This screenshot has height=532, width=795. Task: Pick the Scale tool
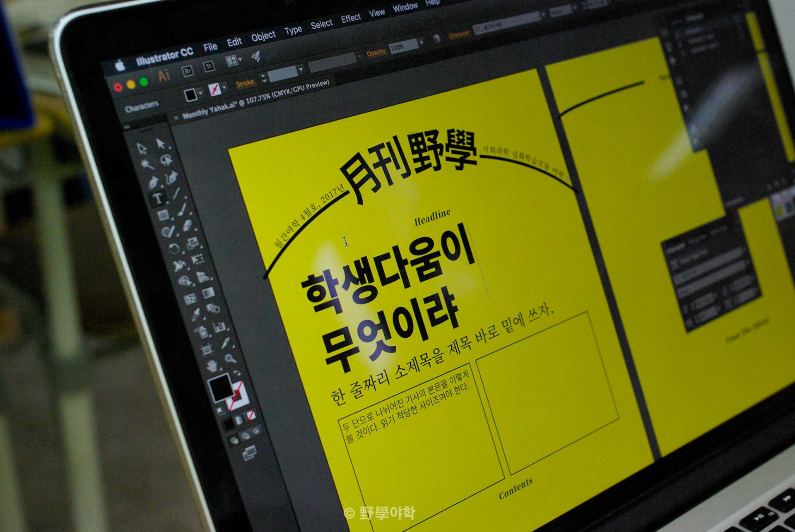(x=193, y=243)
